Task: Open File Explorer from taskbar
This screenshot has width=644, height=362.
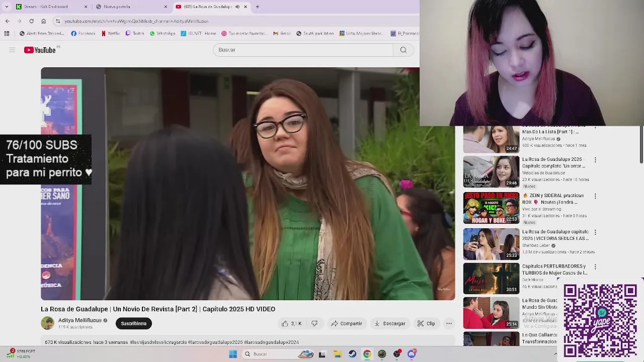Action: tap(337, 354)
